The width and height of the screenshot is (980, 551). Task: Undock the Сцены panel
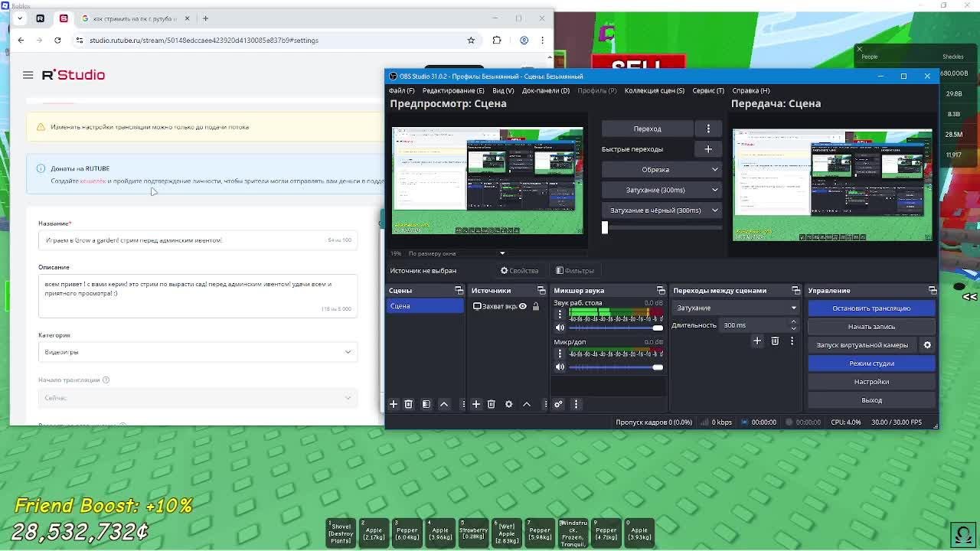click(x=459, y=290)
